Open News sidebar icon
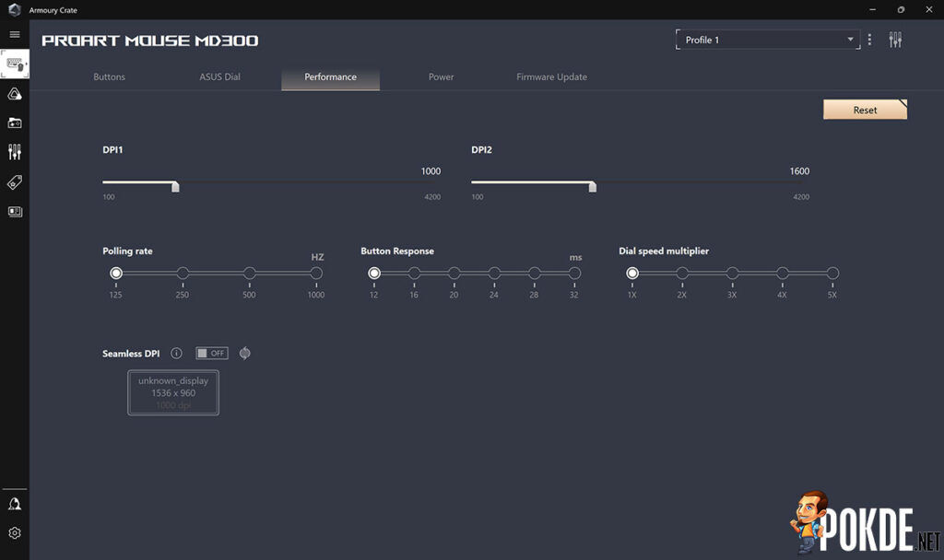This screenshot has width=944, height=560. [x=15, y=211]
